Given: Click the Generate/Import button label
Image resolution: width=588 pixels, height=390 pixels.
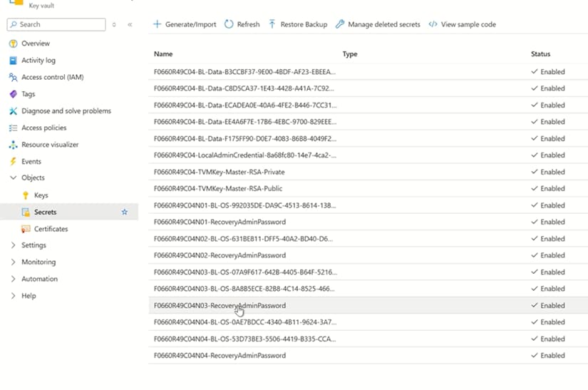Looking at the screenshot, I should coord(190,24).
